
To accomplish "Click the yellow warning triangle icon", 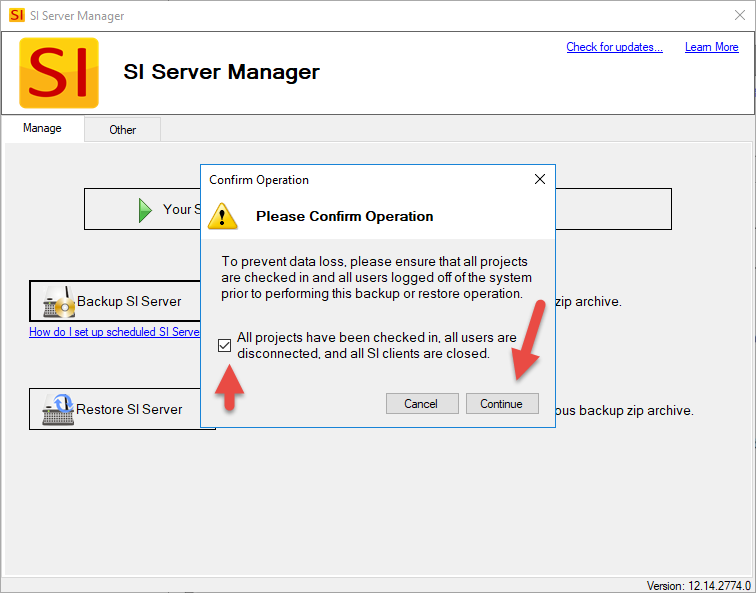I will click(222, 216).
